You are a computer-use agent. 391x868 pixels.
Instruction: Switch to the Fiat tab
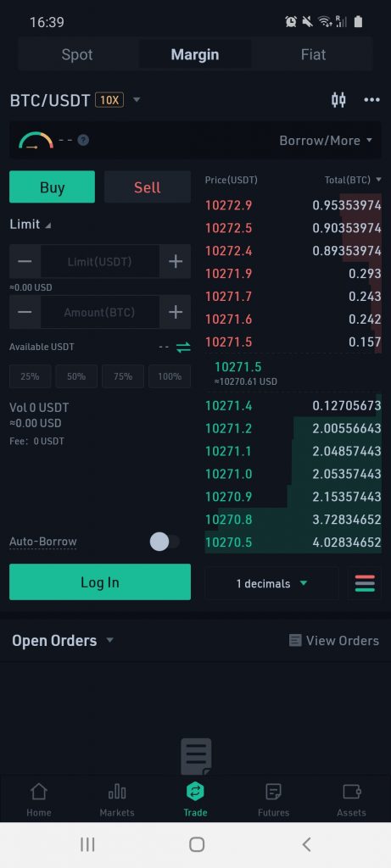click(314, 55)
